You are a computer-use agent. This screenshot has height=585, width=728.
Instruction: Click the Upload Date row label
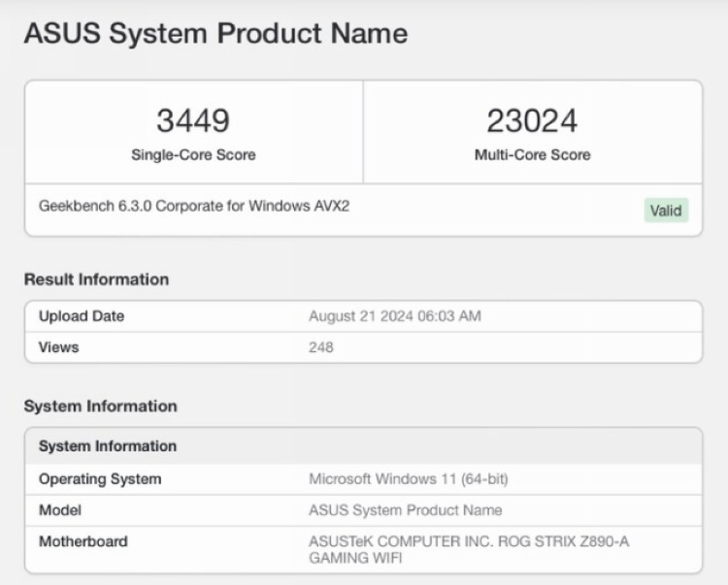82,316
